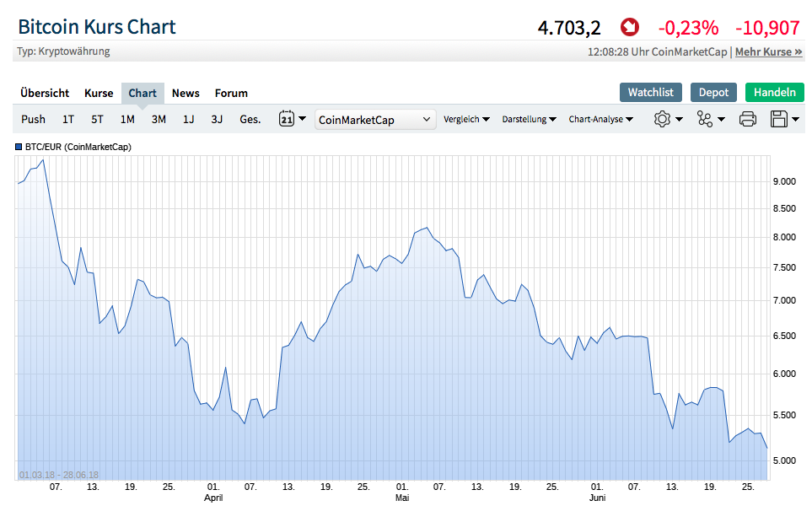Click the 12:08:28 Uhr CoinMarketCap timestamp
The width and height of the screenshot is (812, 506).
(x=657, y=51)
